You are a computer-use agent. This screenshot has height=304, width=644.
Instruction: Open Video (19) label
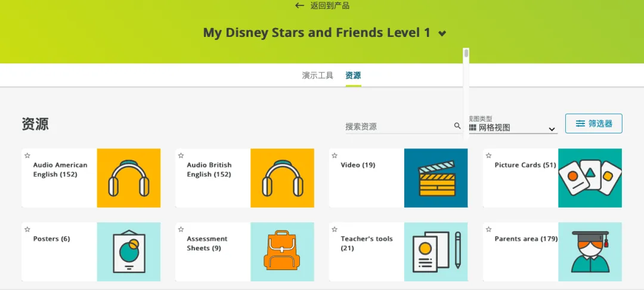358,165
